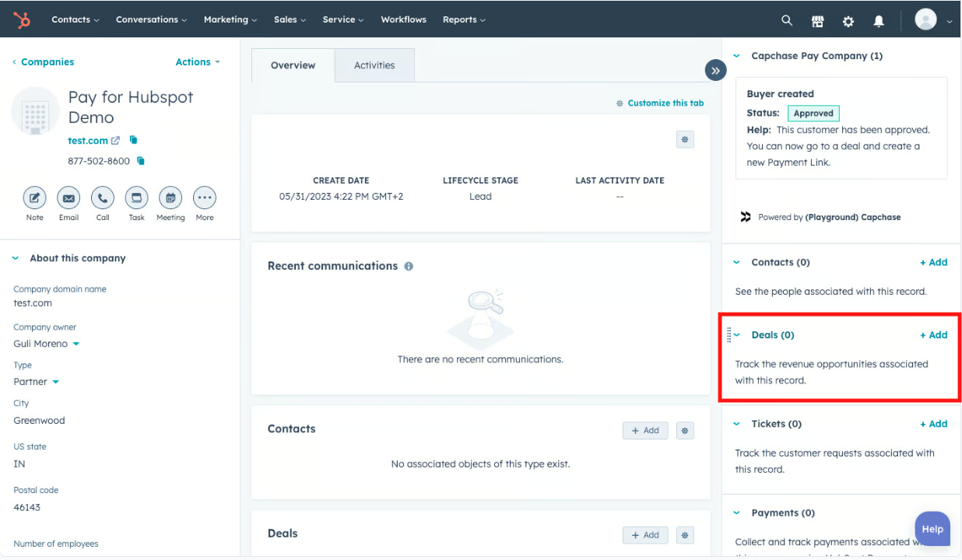The image size is (962, 560).
Task: Click the Recent communications info icon
Action: (x=409, y=266)
